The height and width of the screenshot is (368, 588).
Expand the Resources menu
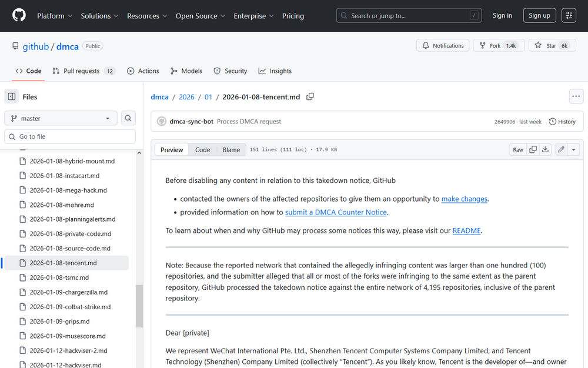[x=146, y=16]
